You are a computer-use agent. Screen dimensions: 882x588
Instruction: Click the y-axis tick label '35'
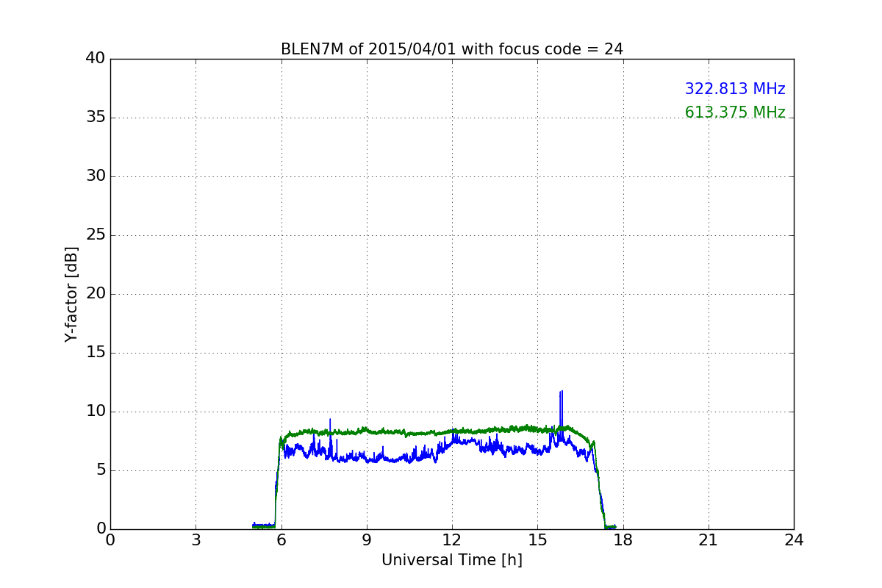pyautogui.click(x=96, y=118)
